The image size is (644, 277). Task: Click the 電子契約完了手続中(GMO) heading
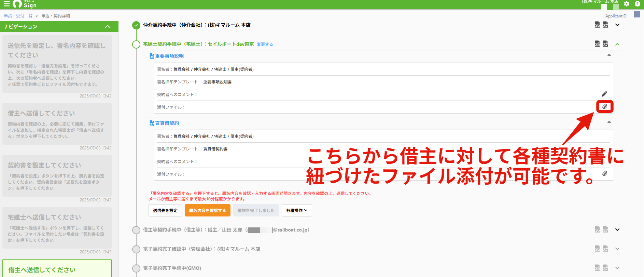172,268
